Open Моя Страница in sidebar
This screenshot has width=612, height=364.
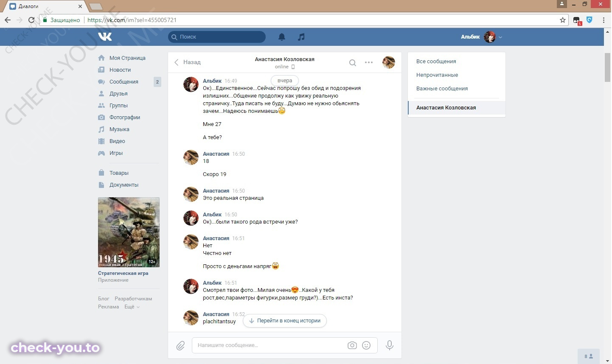coord(127,58)
